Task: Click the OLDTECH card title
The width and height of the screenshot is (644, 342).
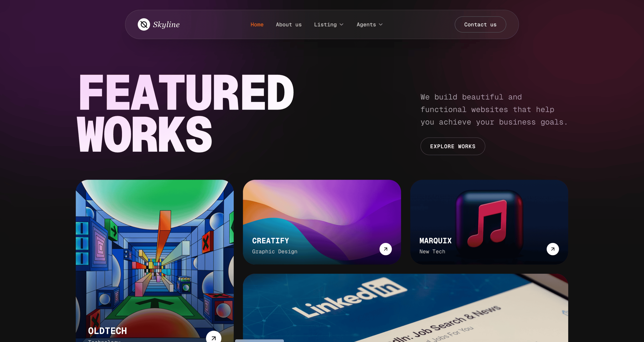Action: point(108,331)
